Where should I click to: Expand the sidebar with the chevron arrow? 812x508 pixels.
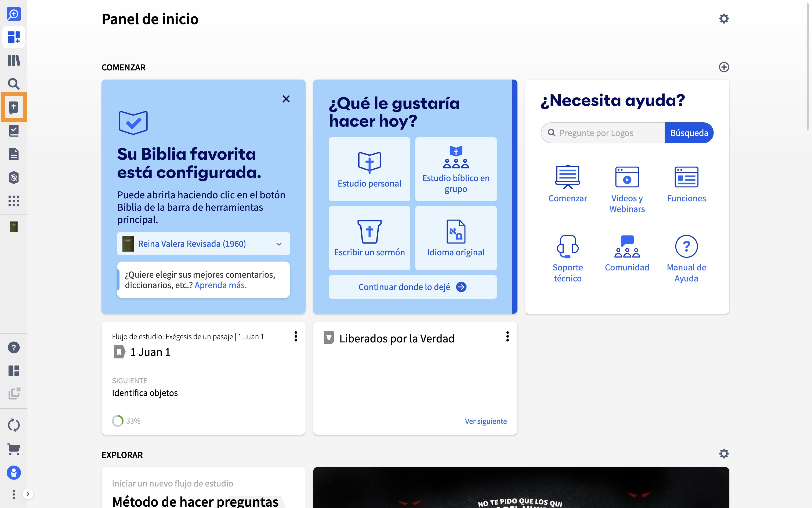[x=28, y=493]
